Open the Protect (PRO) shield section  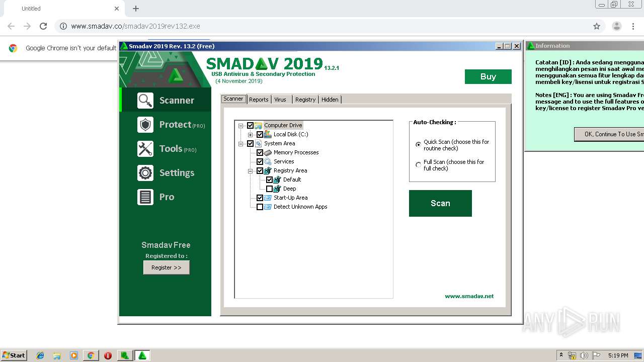tap(166, 125)
